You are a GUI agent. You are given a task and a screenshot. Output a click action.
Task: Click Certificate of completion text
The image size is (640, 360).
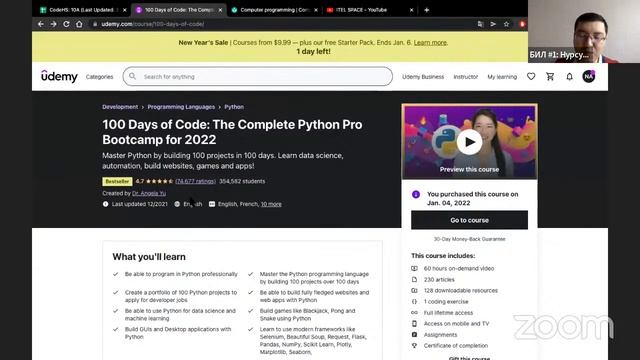click(456, 346)
